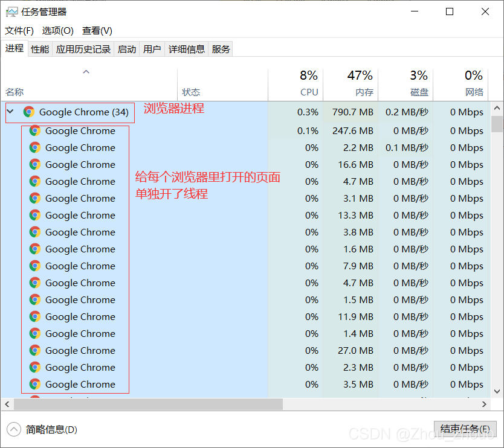This screenshot has height=448, width=504.
Task: Sort by the 名称 column header
Action: tap(89, 85)
